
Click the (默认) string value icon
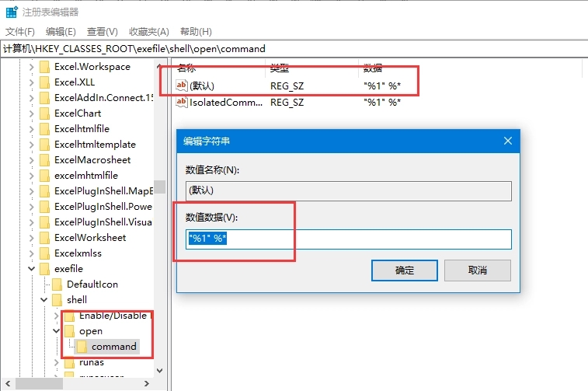click(182, 86)
